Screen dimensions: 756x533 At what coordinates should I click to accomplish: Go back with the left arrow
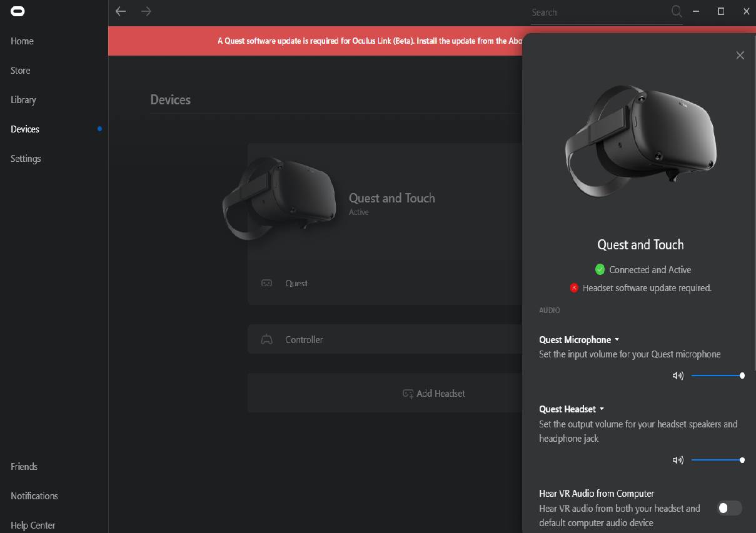(x=121, y=11)
